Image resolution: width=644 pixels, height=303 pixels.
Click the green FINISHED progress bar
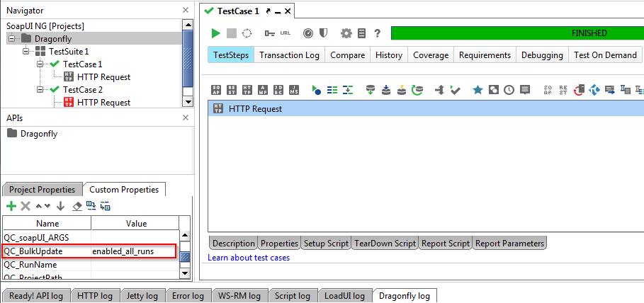click(517, 33)
